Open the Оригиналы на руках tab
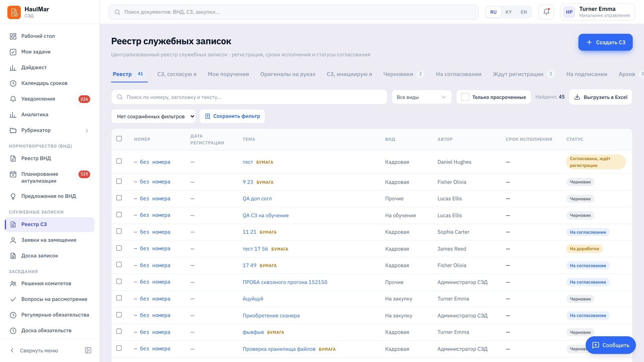The image size is (644, 362). tap(288, 74)
